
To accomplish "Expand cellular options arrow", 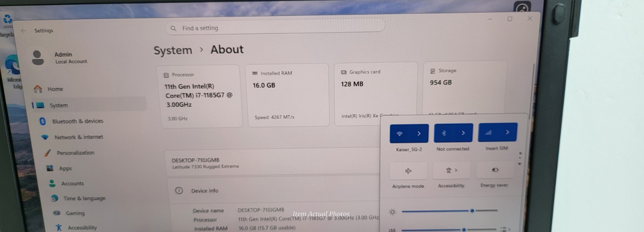I will [508, 132].
